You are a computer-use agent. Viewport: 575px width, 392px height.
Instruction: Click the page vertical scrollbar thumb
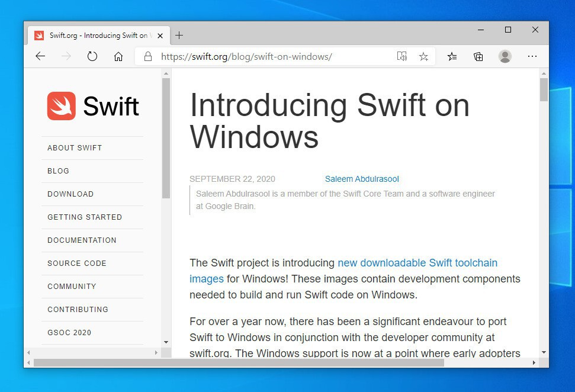pos(544,90)
